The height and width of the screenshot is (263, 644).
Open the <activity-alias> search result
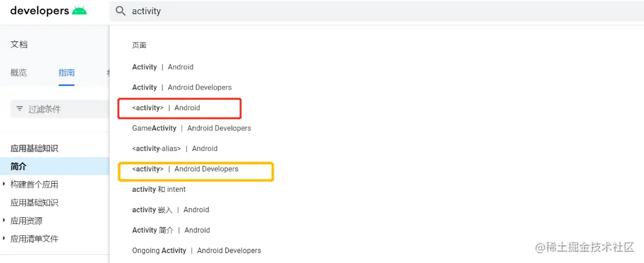coord(175,149)
